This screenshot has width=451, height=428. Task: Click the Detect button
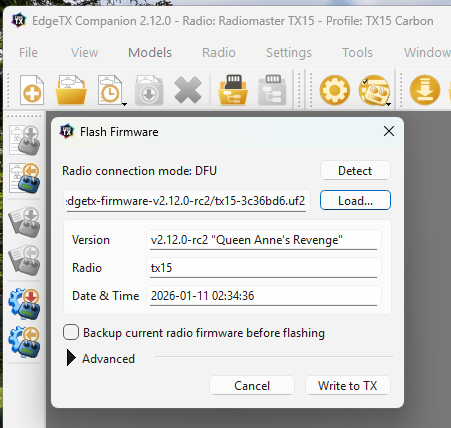[355, 171]
